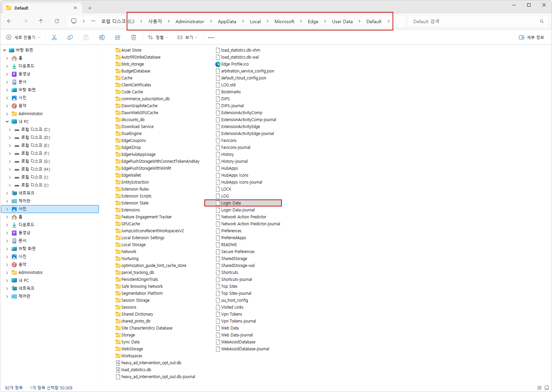Click Local in the address breadcrumb
552x392 pixels.
pyautogui.click(x=255, y=22)
